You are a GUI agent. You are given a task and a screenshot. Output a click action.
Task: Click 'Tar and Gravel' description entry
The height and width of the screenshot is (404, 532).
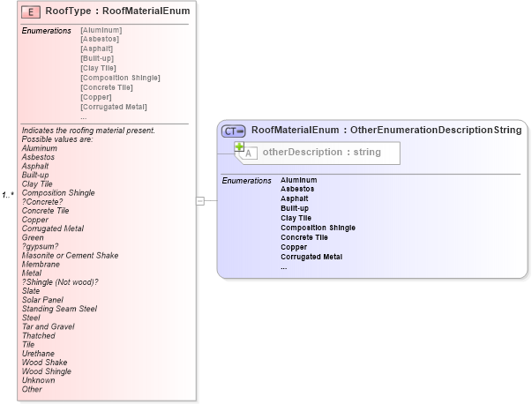(49, 326)
